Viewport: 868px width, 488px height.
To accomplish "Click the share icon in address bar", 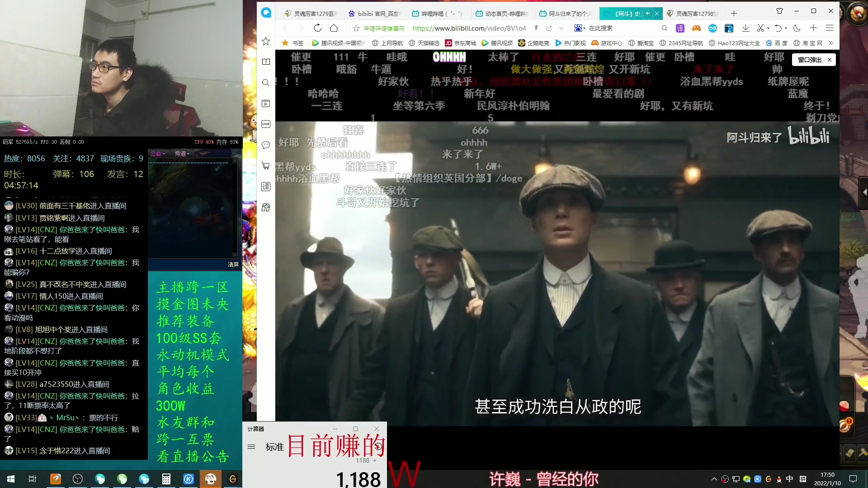I will 549,28.
